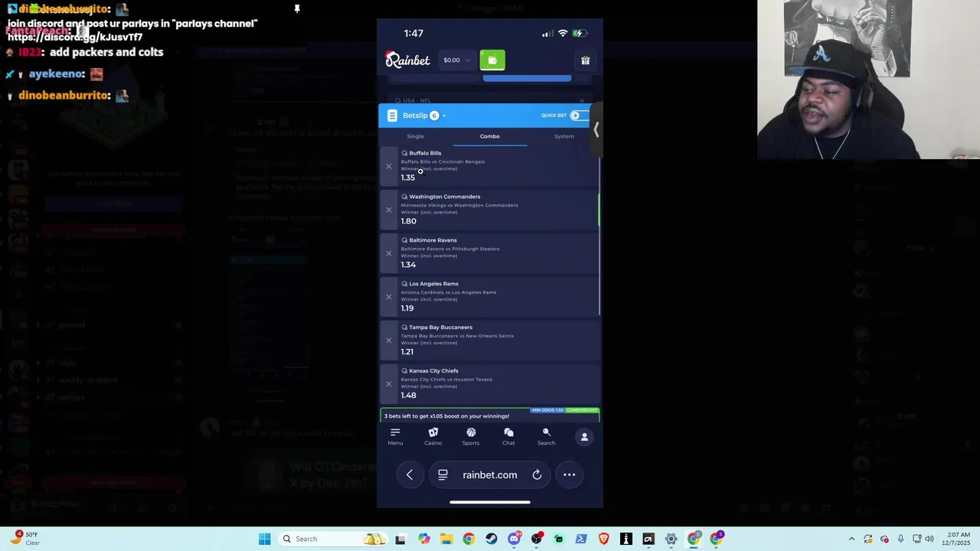Click the Kansas City Chiefs odds 1.48
The width and height of the screenshot is (980, 551).
409,396
